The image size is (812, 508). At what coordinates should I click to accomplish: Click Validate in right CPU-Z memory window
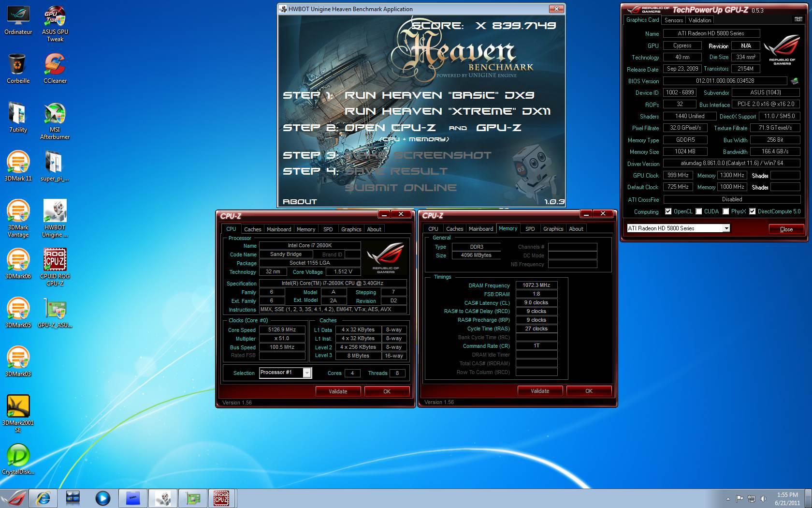click(540, 391)
